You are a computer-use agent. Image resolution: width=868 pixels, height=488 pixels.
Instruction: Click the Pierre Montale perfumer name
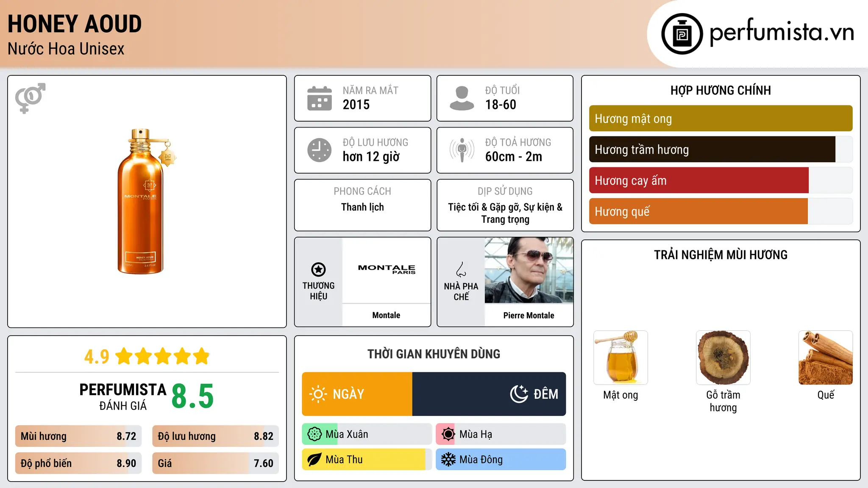(x=529, y=315)
